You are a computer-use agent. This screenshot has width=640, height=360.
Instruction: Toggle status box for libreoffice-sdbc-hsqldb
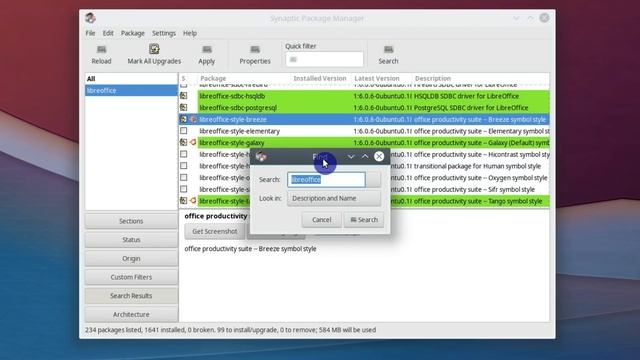pos(184,96)
